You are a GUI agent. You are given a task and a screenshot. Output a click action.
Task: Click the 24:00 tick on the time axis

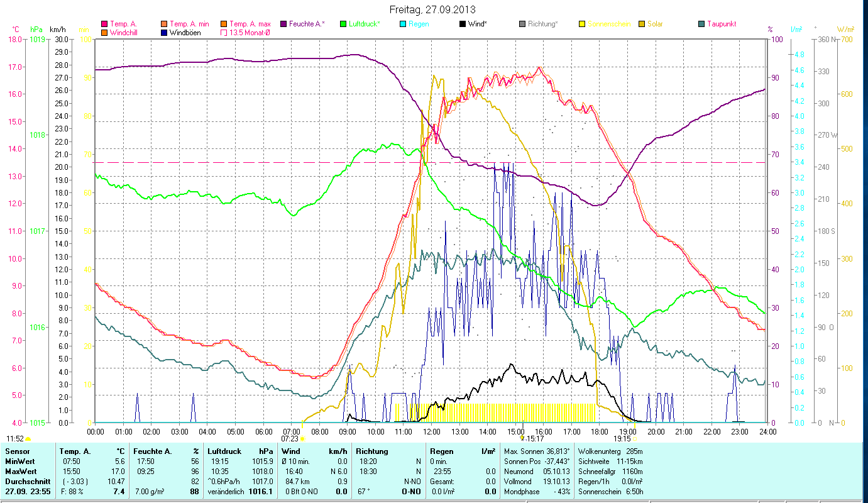[767, 431]
